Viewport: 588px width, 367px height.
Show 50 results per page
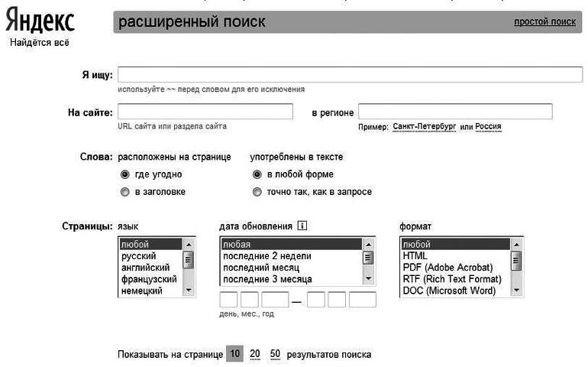pos(275,354)
